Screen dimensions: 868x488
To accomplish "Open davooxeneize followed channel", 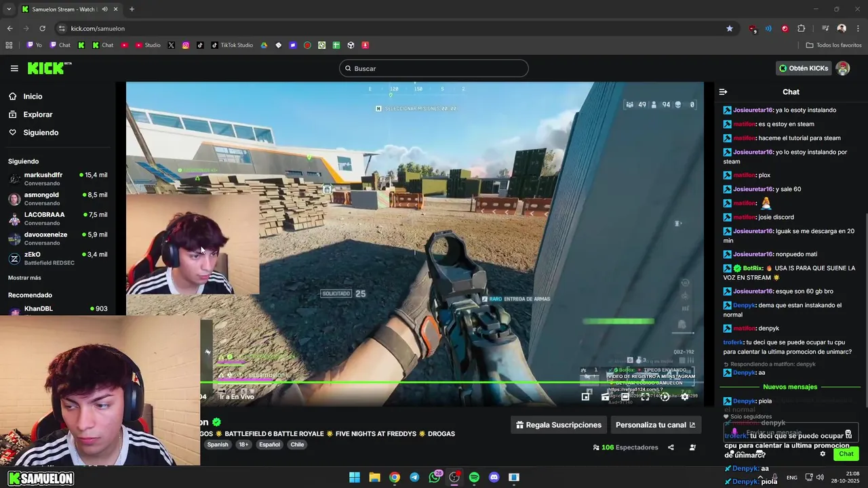I will point(58,238).
